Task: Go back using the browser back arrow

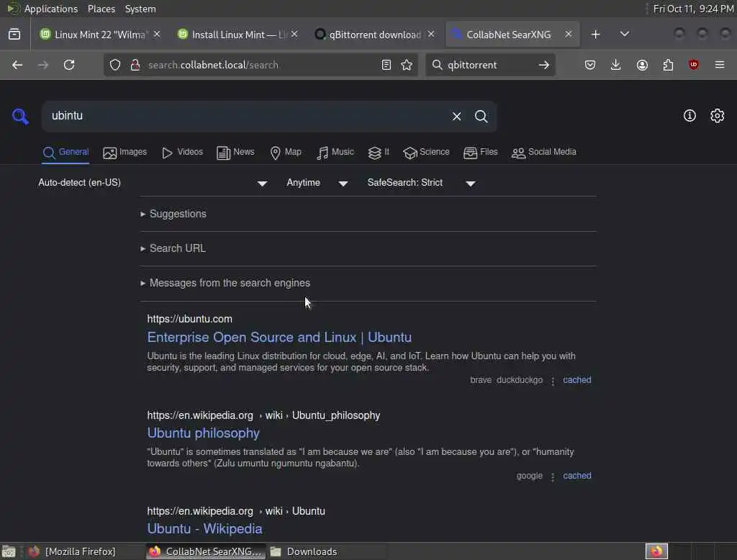Action: coord(17,65)
